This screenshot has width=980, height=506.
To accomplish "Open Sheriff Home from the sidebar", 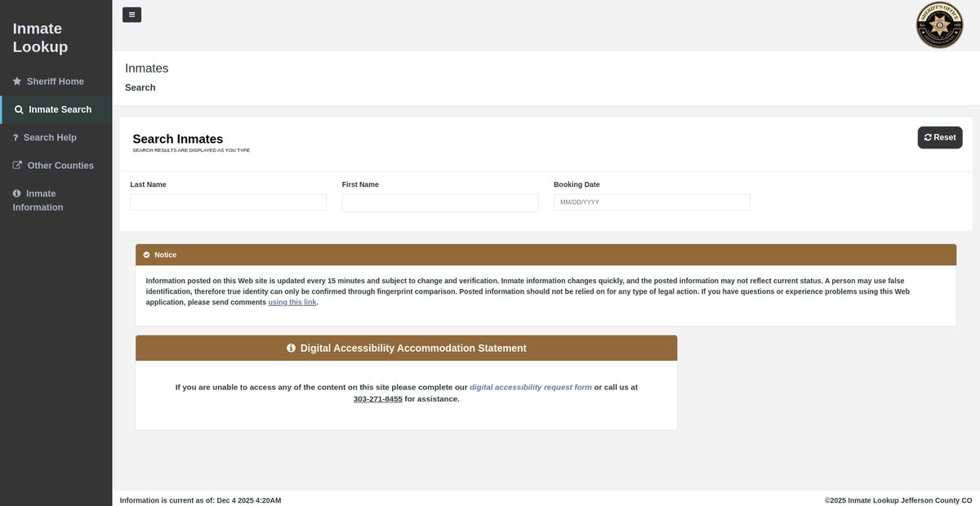I will point(55,82).
